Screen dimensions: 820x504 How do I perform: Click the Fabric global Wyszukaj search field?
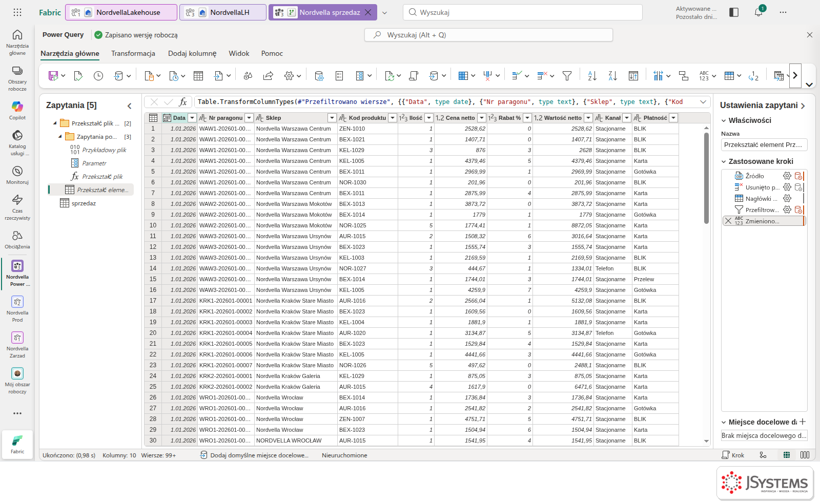[x=522, y=12]
